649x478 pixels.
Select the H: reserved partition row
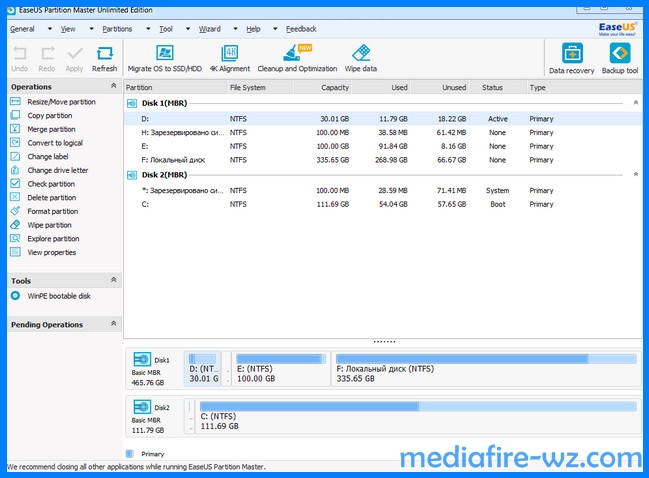click(x=383, y=132)
